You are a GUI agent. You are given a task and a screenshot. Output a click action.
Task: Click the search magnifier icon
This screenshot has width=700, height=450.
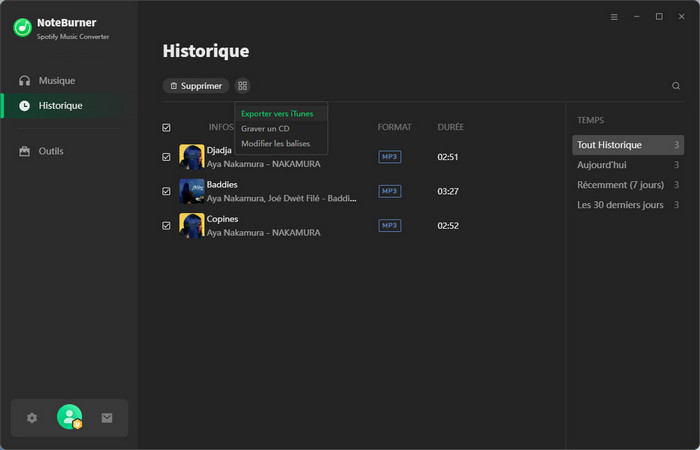point(676,86)
